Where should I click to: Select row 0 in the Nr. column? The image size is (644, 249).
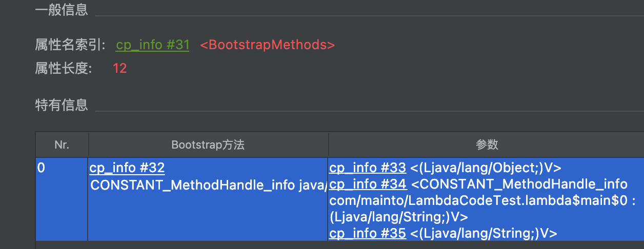click(x=62, y=199)
